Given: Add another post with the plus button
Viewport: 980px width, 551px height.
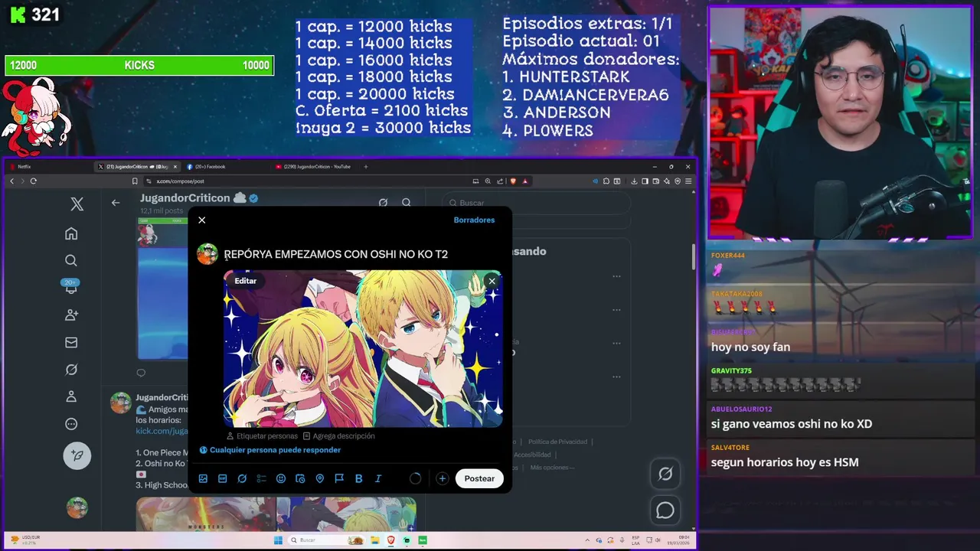Looking at the screenshot, I should 442,478.
